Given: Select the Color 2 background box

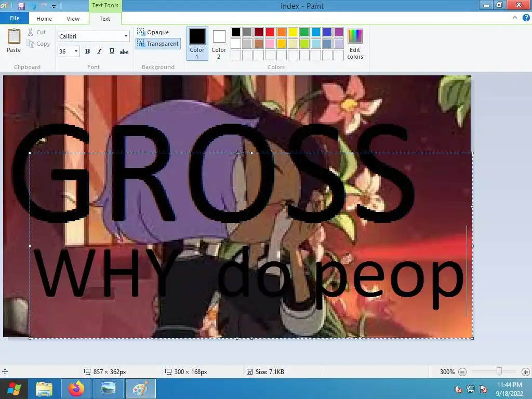Looking at the screenshot, I should [x=219, y=44].
